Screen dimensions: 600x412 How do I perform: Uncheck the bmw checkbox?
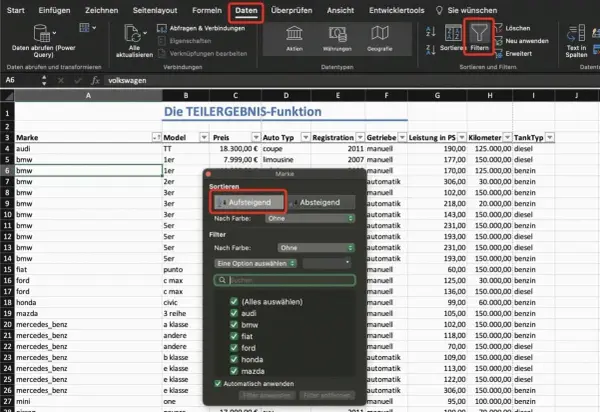coord(234,325)
